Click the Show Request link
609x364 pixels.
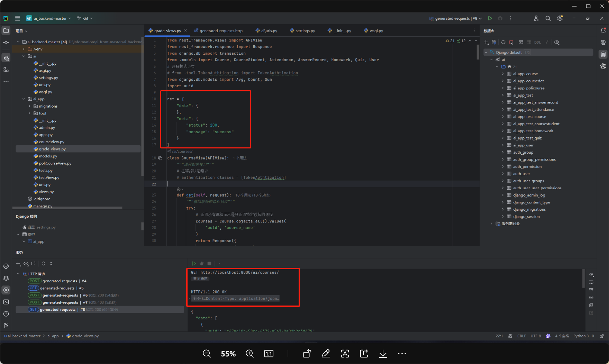click(x=200, y=279)
